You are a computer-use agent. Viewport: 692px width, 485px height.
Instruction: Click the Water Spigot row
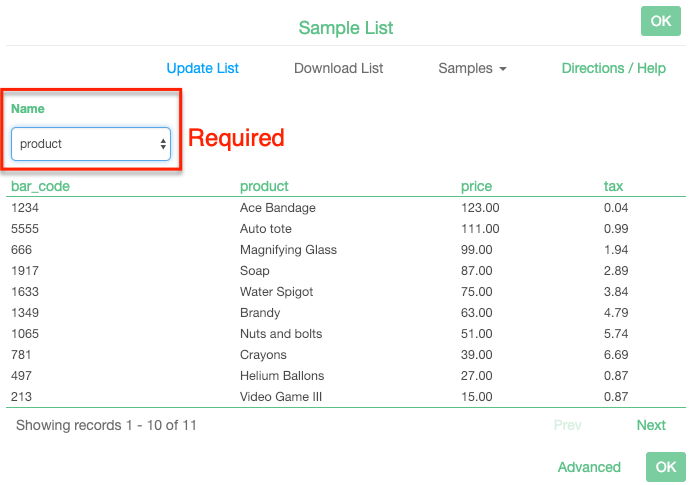[x=277, y=292]
